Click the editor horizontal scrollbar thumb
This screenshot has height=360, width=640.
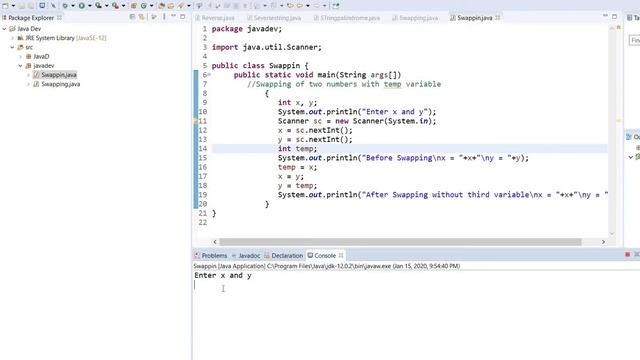(400, 242)
